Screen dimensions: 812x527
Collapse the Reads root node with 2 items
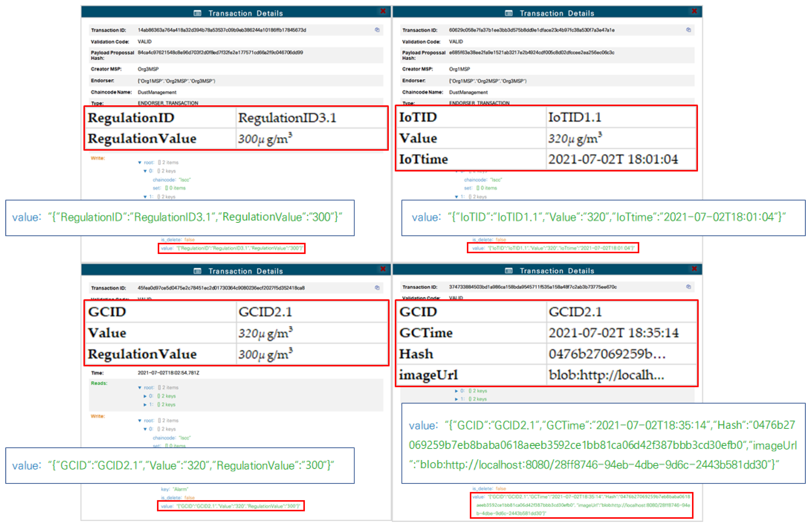(139, 388)
